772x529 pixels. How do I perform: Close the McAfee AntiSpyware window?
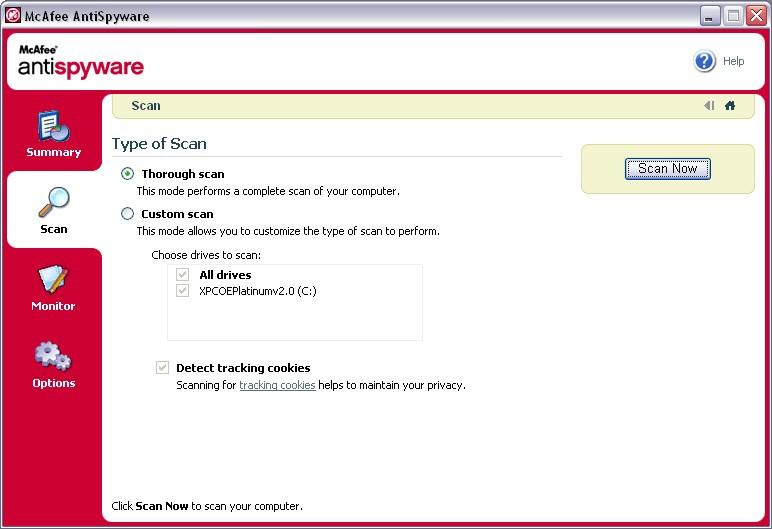pyautogui.click(x=757, y=16)
